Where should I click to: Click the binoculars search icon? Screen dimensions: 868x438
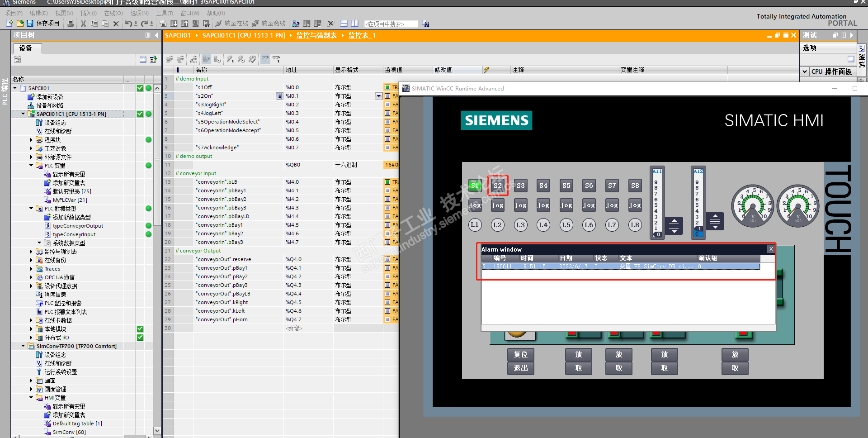[426, 24]
